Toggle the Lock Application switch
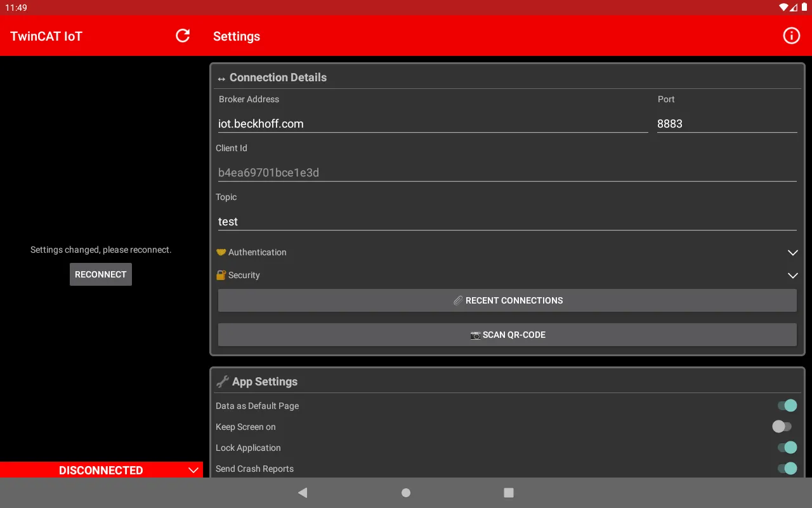 pos(787,448)
